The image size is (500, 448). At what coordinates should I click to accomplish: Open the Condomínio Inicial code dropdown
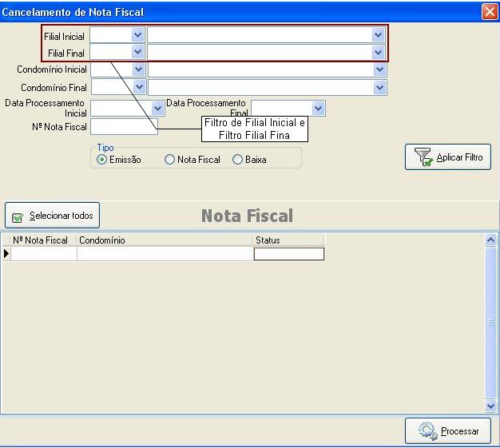(139, 69)
